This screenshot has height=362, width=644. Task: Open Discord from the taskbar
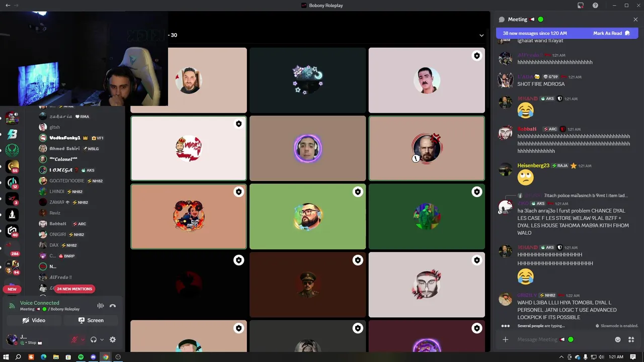[x=93, y=357]
